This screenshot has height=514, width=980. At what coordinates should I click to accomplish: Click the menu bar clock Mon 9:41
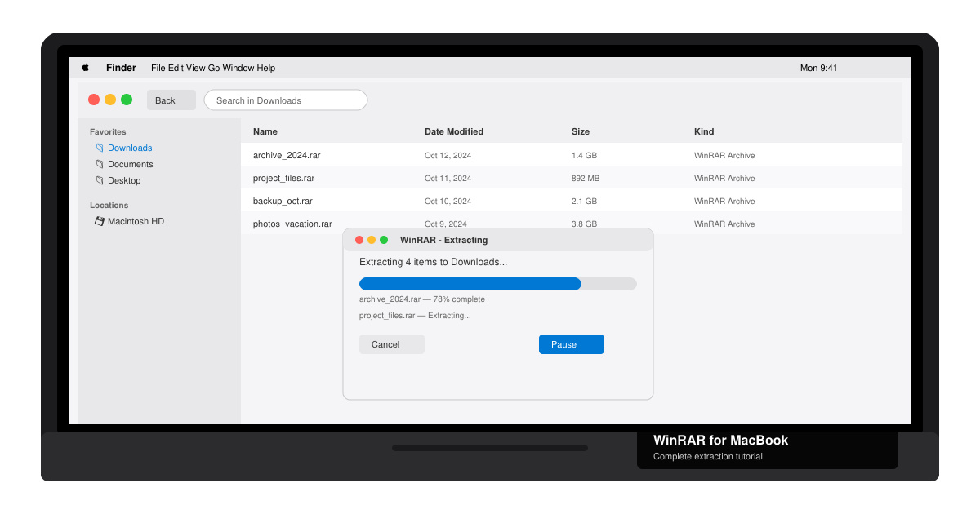tap(818, 68)
